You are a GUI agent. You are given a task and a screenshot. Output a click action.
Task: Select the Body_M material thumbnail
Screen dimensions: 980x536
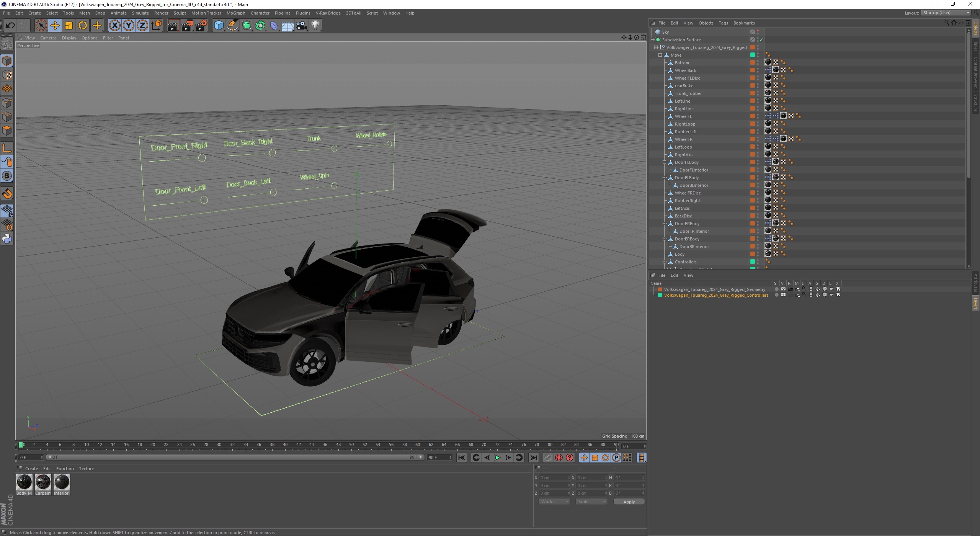click(24, 482)
